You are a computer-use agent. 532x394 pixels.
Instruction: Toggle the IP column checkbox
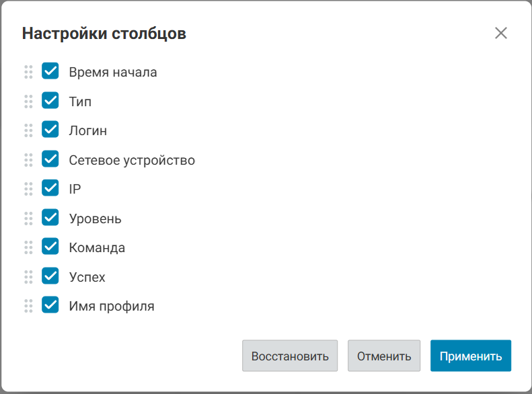(50, 188)
